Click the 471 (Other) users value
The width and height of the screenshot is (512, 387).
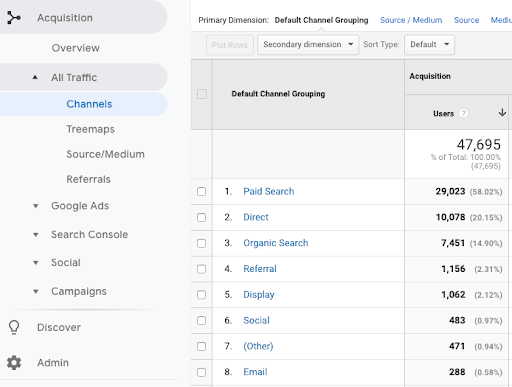click(x=457, y=346)
